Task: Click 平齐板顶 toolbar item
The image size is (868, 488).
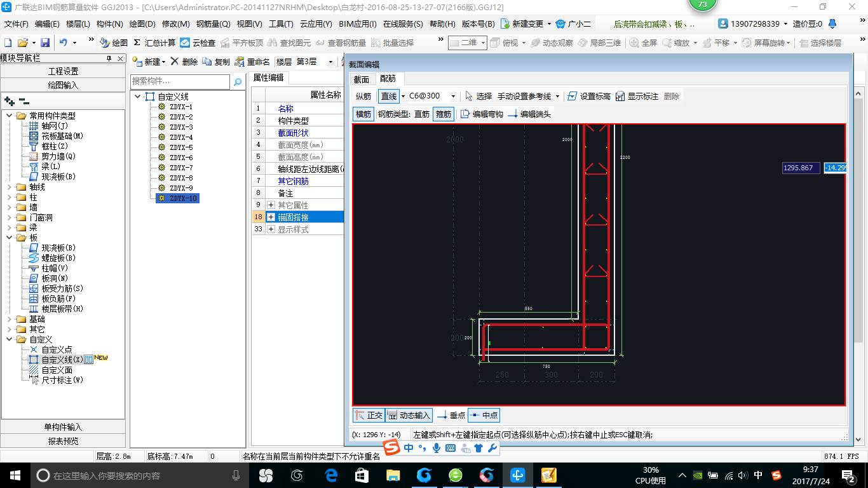Action: tap(241, 43)
